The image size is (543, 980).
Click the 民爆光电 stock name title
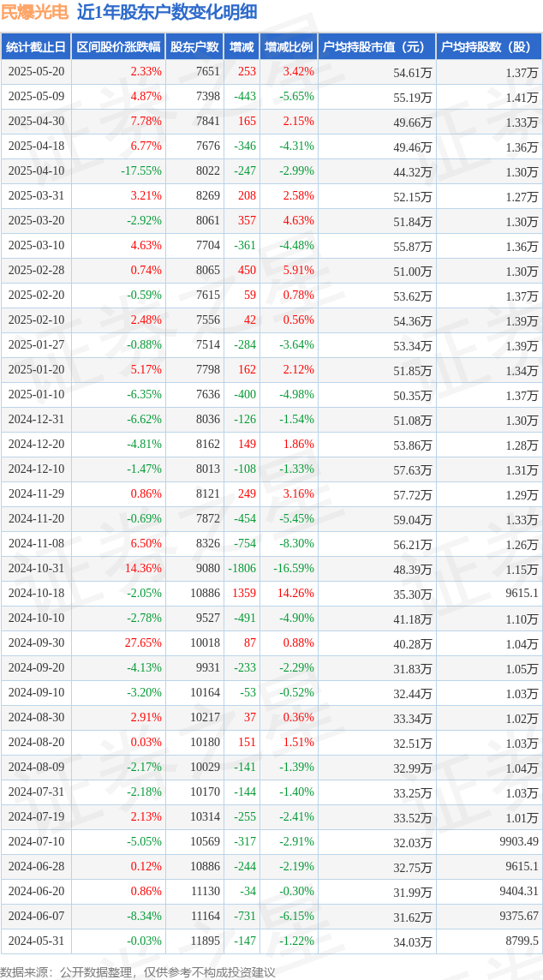click(x=34, y=12)
